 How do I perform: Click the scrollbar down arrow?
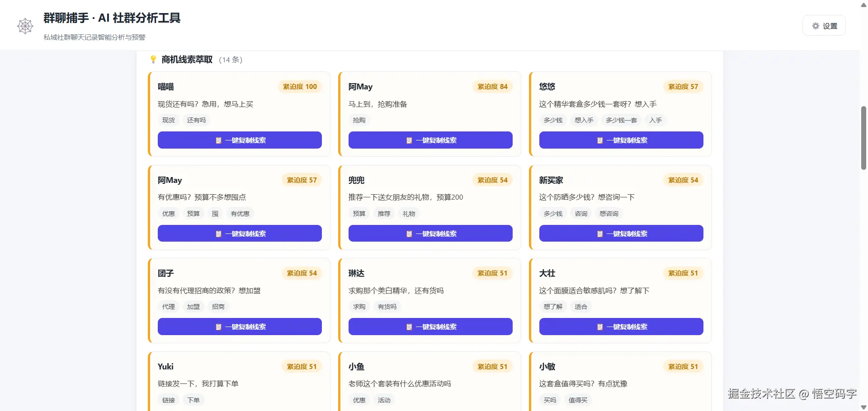pos(863,407)
